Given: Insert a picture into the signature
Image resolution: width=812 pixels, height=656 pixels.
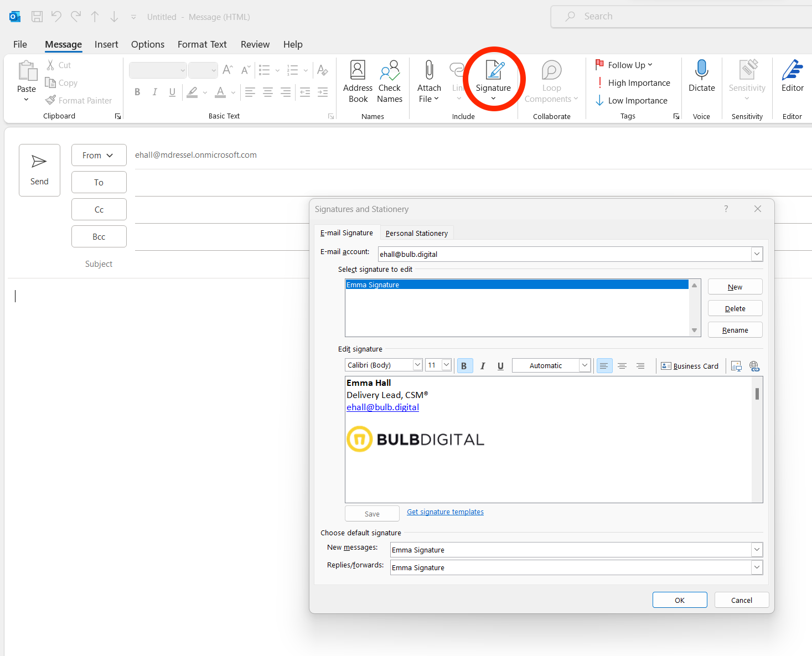Looking at the screenshot, I should [x=736, y=366].
